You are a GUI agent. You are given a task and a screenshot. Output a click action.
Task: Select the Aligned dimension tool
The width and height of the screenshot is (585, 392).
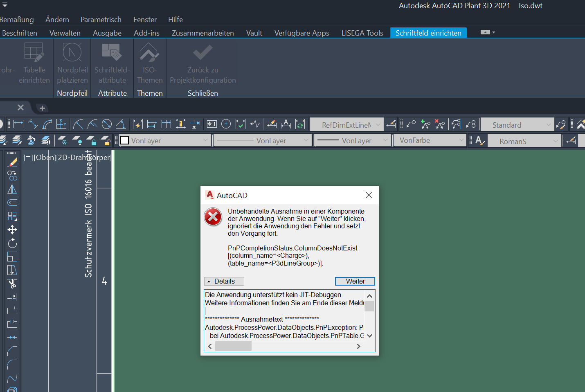[33, 124]
